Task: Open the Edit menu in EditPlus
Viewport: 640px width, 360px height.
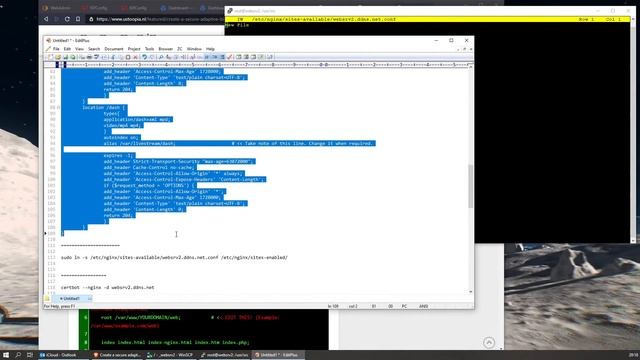Action: pyautogui.click(x=67, y=49)
